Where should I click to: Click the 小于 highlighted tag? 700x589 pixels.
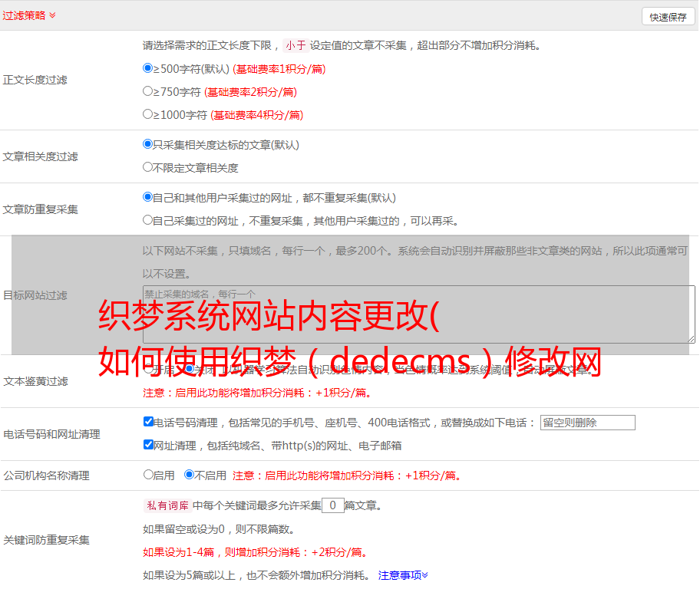296,45
